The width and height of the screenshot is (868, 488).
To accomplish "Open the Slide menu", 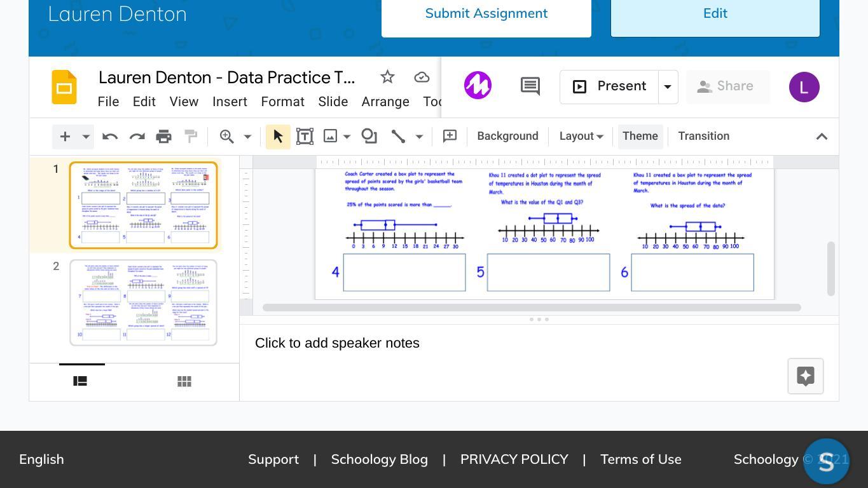I will coord(333,102).
